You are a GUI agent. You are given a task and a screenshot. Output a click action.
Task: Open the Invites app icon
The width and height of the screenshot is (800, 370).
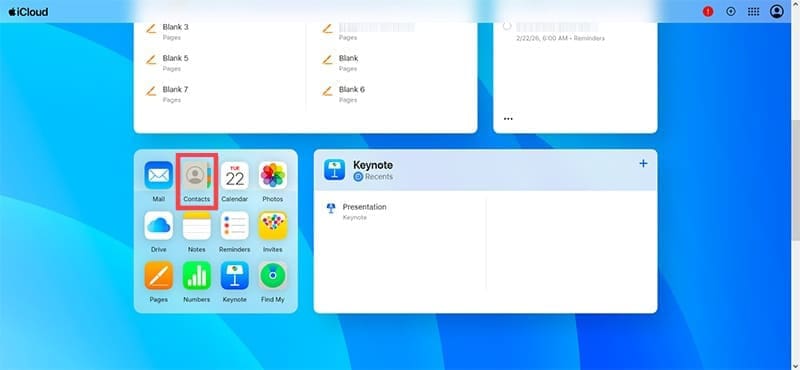click(272, 226)
